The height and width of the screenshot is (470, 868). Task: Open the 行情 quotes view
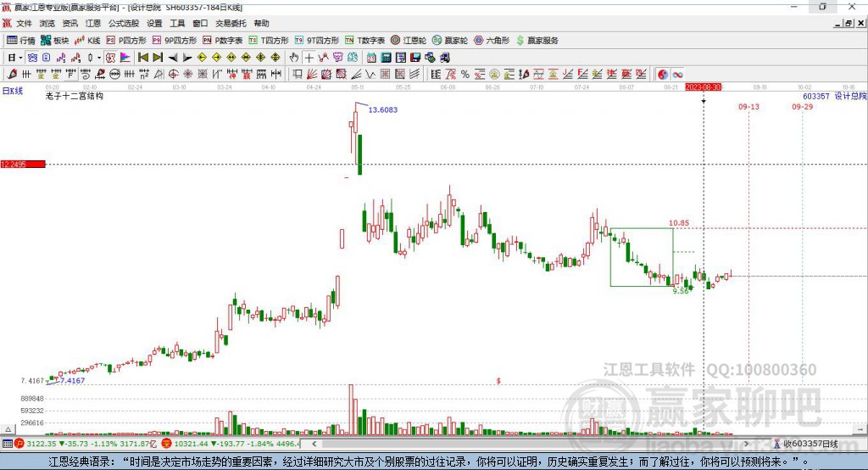coord(21,41)
